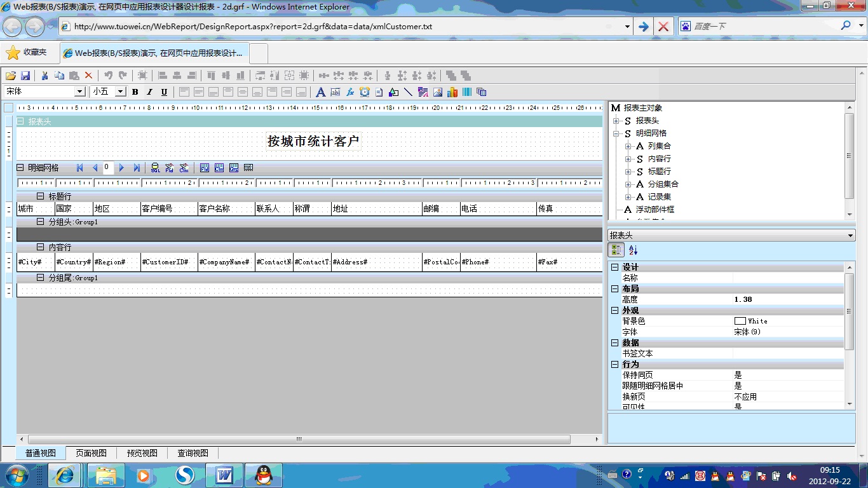Collapse the 分组头:Group1 section
The height and width of the screenshot is (488, 868).
tap(41, 222)
